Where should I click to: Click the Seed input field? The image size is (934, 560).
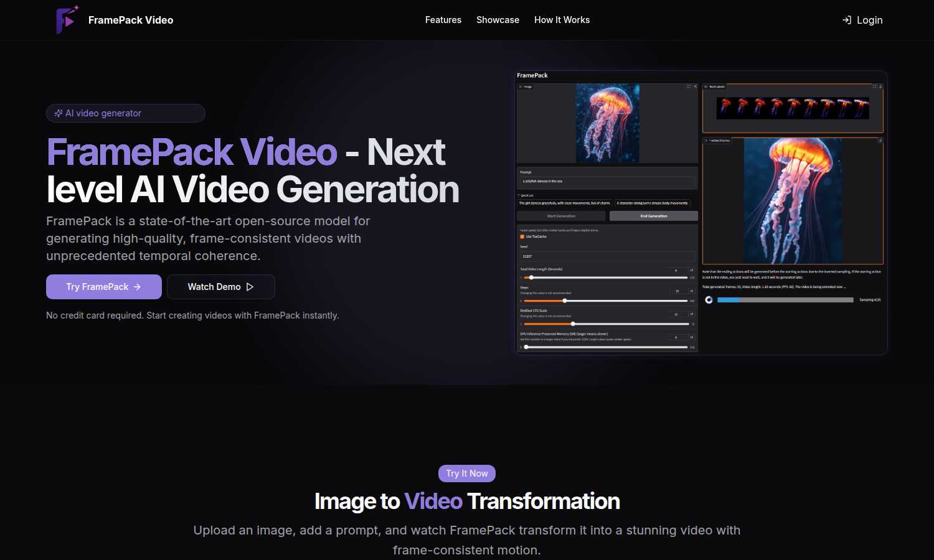pyautogui.click(x=607, y=256)
